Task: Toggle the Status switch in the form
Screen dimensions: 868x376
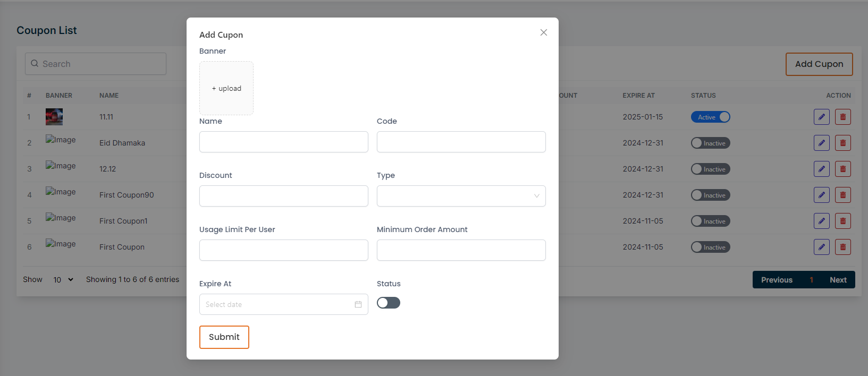Action: pos(388,303)
